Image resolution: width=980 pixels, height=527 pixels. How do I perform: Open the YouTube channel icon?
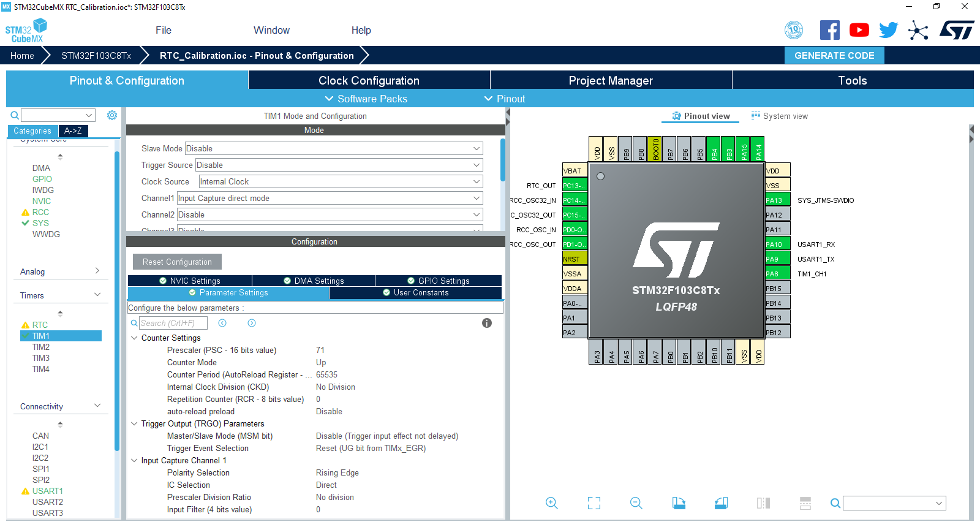pyautogui.click(x=859, y=30)
